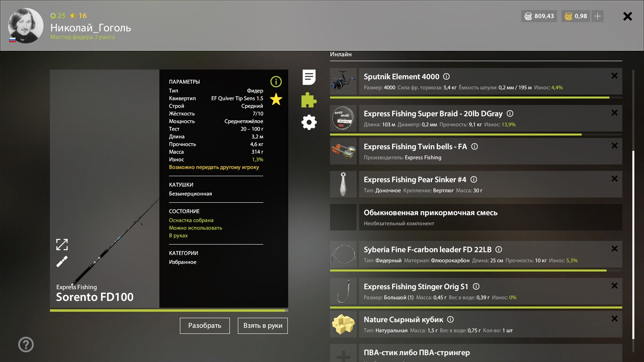The image size is (644, 362).
Task: Expand the rod image to fullscreen
Action: [62, 245]
